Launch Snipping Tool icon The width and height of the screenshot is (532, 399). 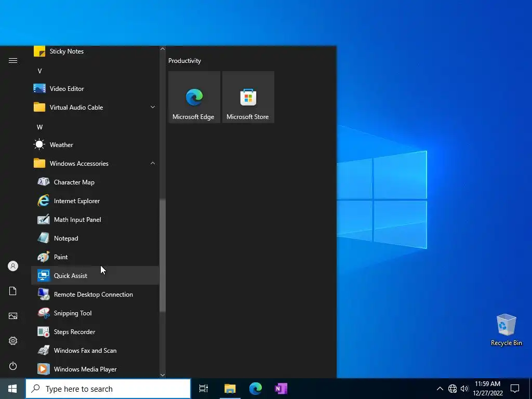[44, 313]
